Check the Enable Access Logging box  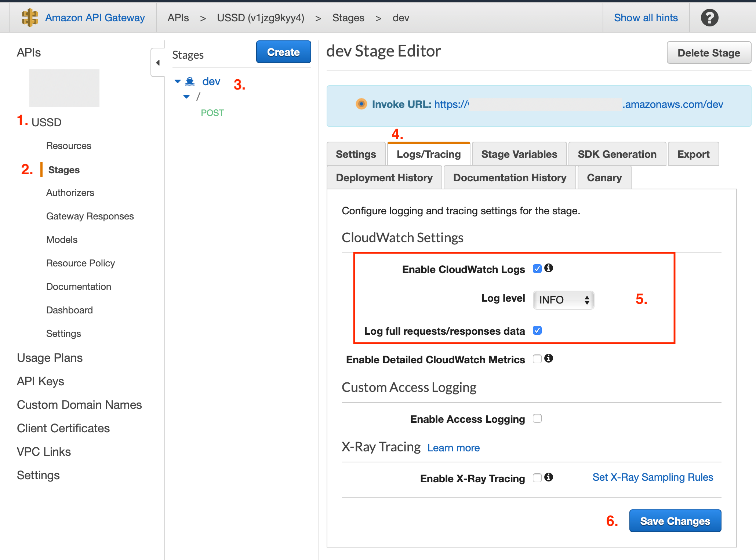pyautogui.click(x=537, y=418)
